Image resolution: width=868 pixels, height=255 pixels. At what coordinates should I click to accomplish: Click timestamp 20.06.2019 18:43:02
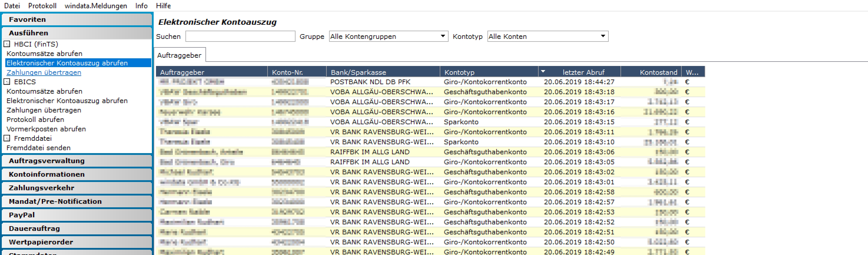(579, 172)
